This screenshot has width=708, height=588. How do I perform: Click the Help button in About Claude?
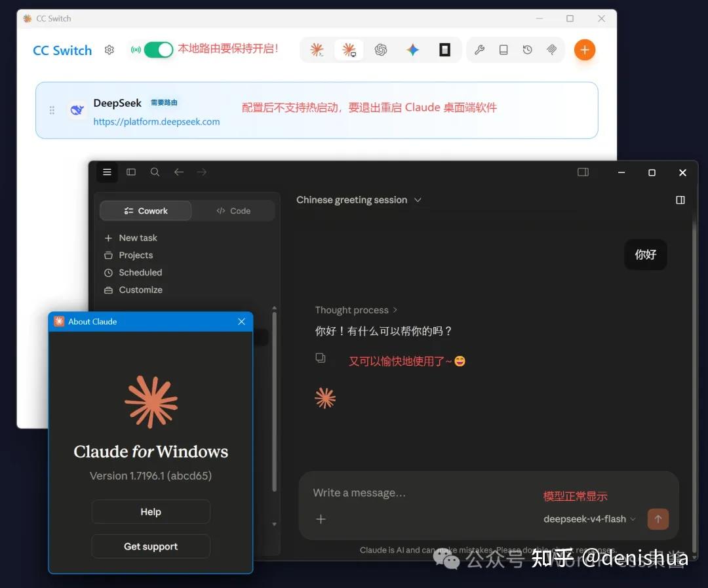coord(151,512)
